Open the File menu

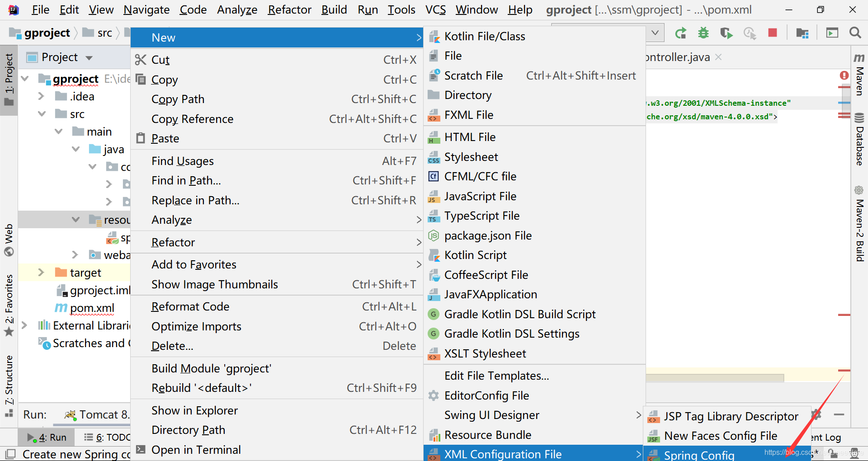(40, 9)
